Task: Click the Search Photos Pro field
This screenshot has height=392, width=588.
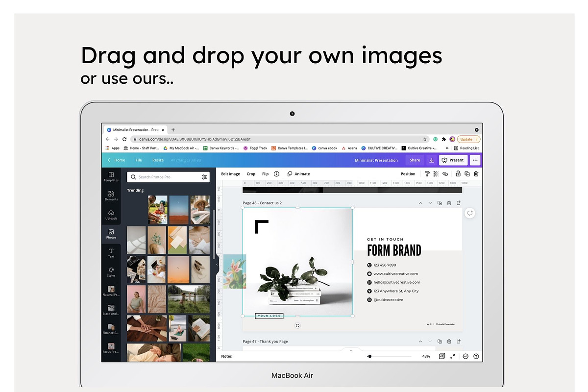Action: pyautogui.click(x=168, y=177)
